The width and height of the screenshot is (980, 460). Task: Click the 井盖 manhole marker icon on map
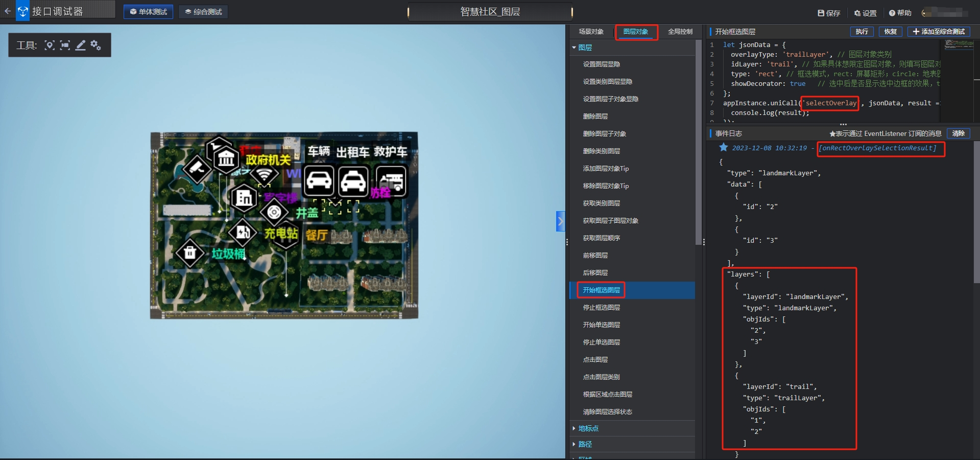click(x=274, y=212)
